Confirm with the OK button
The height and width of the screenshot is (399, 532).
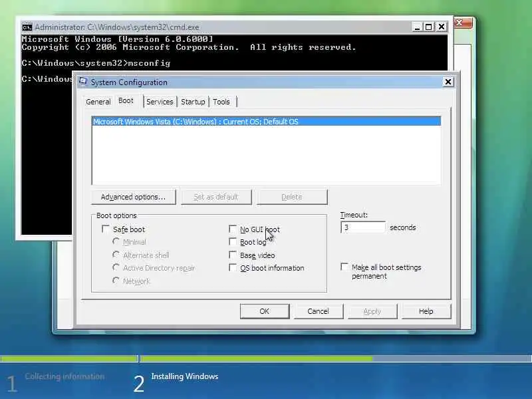click(265, 311)
